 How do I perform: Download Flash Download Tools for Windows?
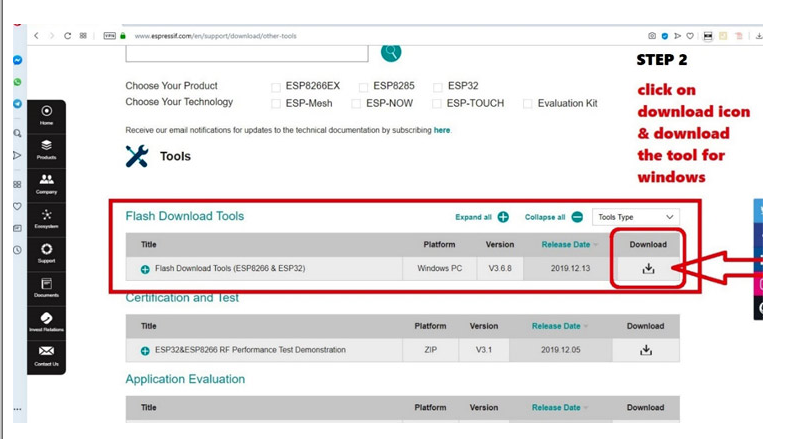point(648,268)
